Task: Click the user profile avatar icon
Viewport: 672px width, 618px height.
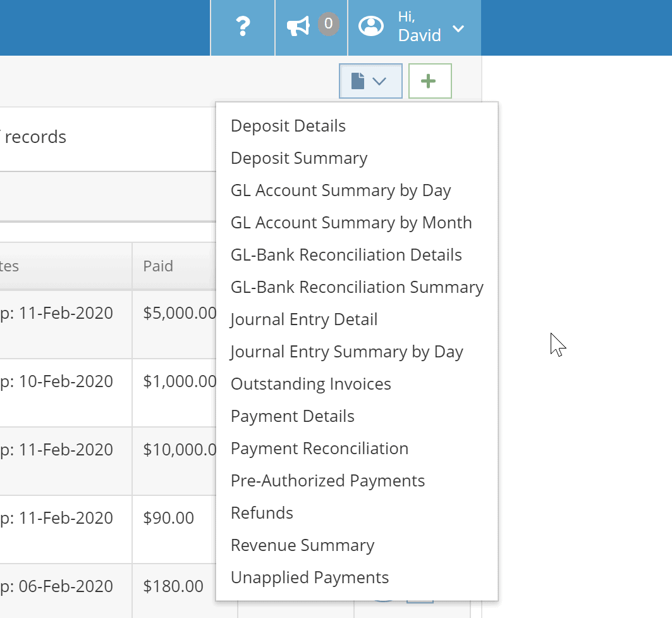Action: pos(371,27)
